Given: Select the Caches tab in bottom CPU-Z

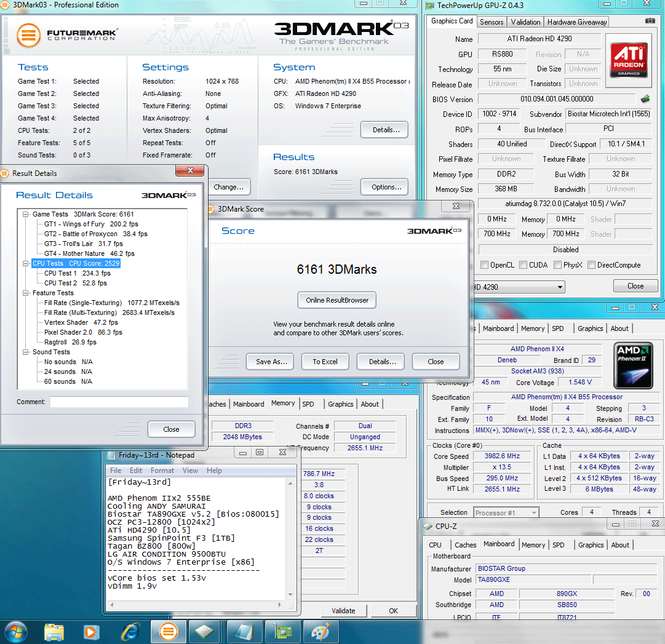Looking at the screenshot, I should point(465,545).
